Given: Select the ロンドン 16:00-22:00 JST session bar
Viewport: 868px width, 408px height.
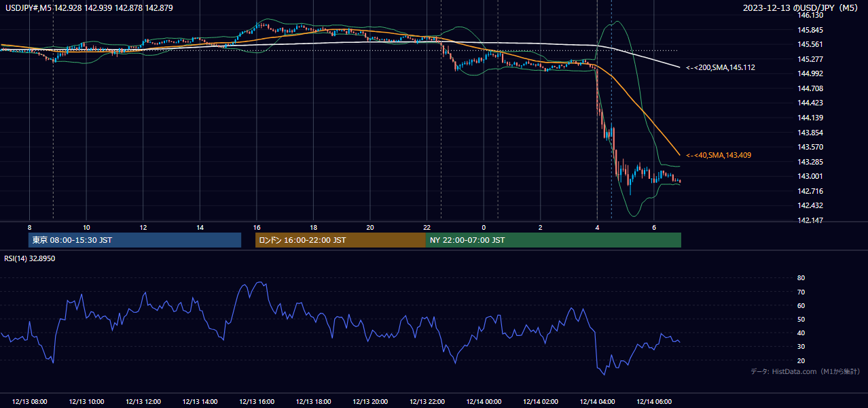Looking at the screenshot, I should (340, 240).
